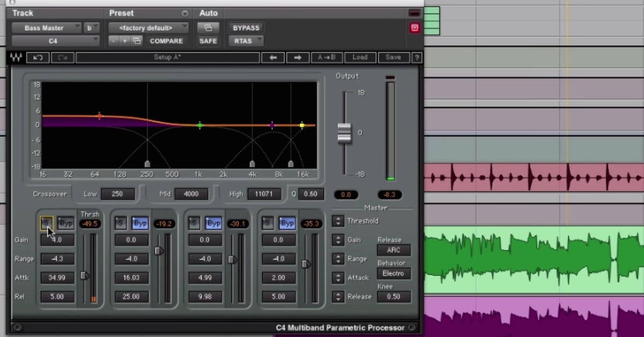The width and height of the screenshot is (644, 337).
Task: Click the previous-setting left arrow
Action: point(273,57)
